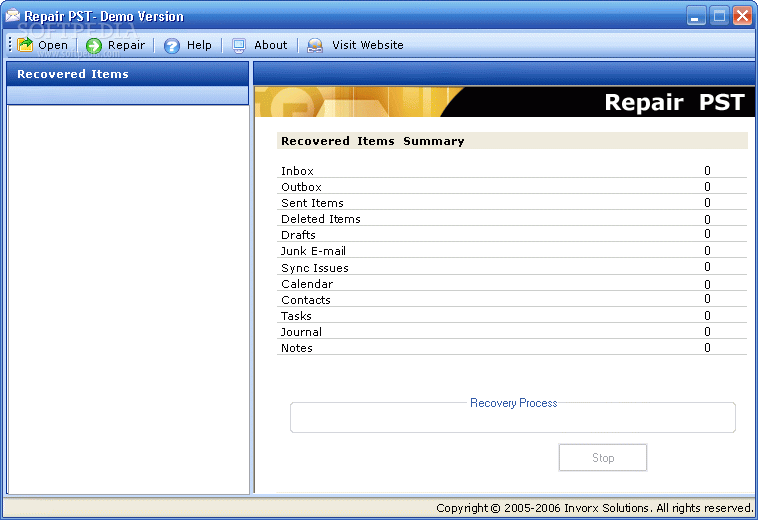
Task: Click the Visit Website text
Action: 367,45
